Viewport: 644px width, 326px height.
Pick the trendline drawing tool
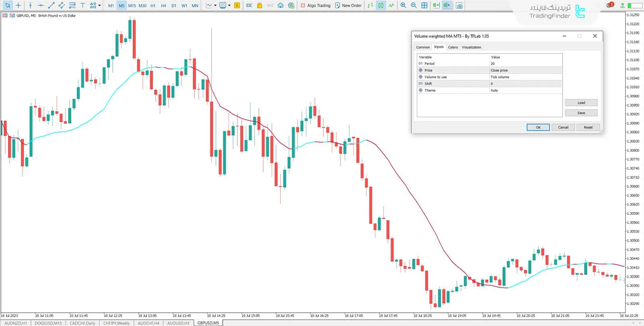(51, 5)
